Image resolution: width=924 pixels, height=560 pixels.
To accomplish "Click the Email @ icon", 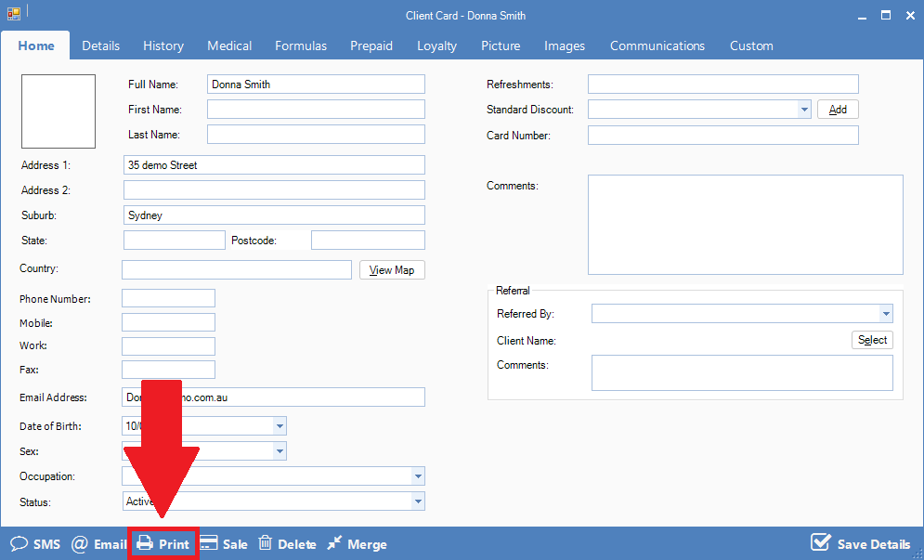I will (x=80, y=544).
